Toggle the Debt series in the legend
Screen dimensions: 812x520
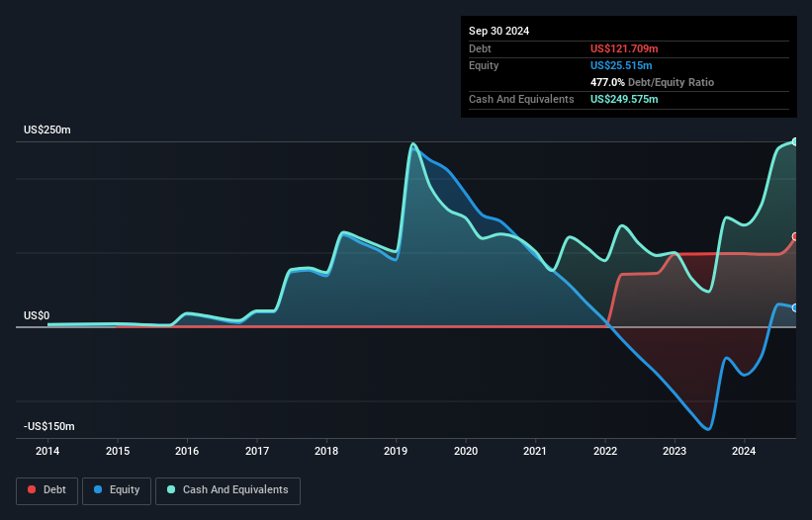(45, 489)
